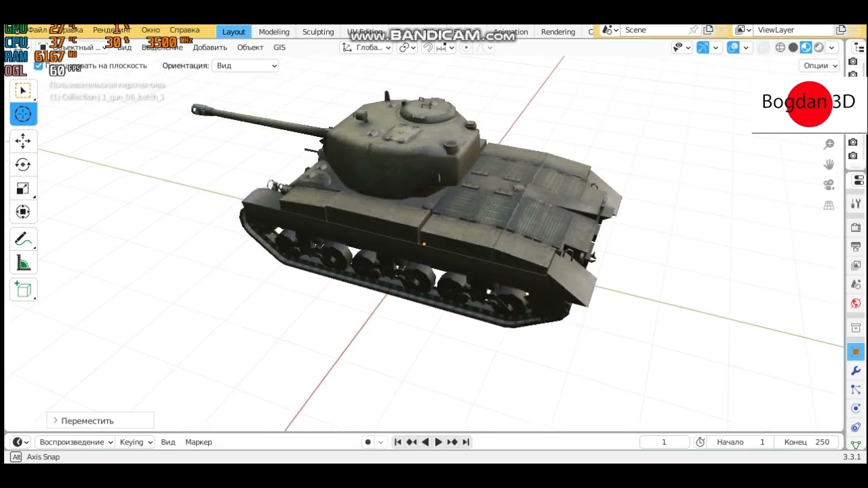Pin the Scene with the pin icon
This screenshot has width=868, height=488.
(x=693, y=30)
